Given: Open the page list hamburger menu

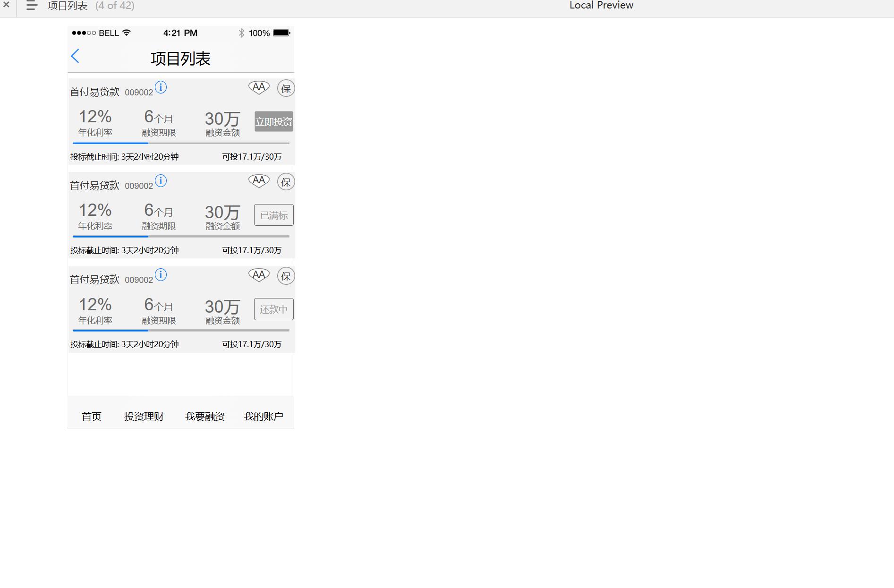Looking at the screenshot, I should [32, 6].
